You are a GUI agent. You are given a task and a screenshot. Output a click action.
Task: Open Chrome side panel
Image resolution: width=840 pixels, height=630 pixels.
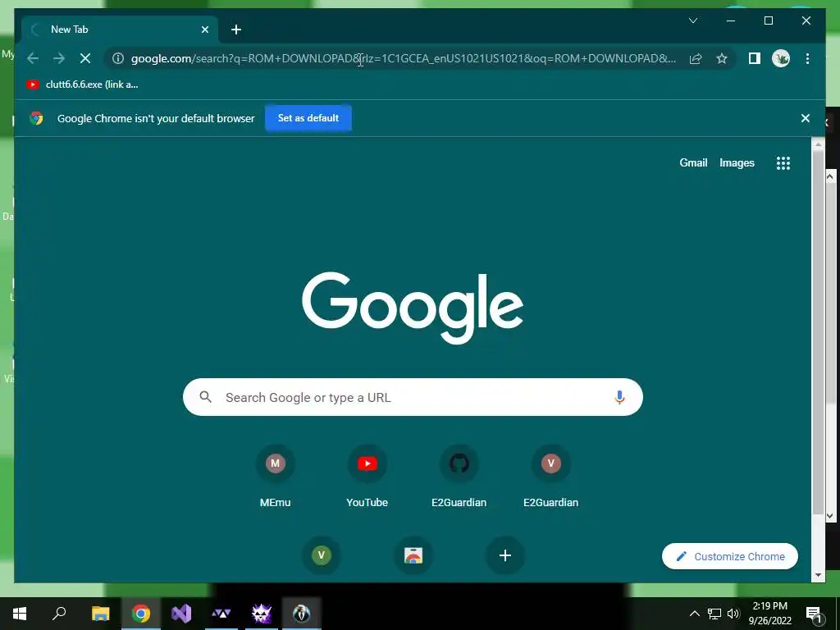coord(755,58)
